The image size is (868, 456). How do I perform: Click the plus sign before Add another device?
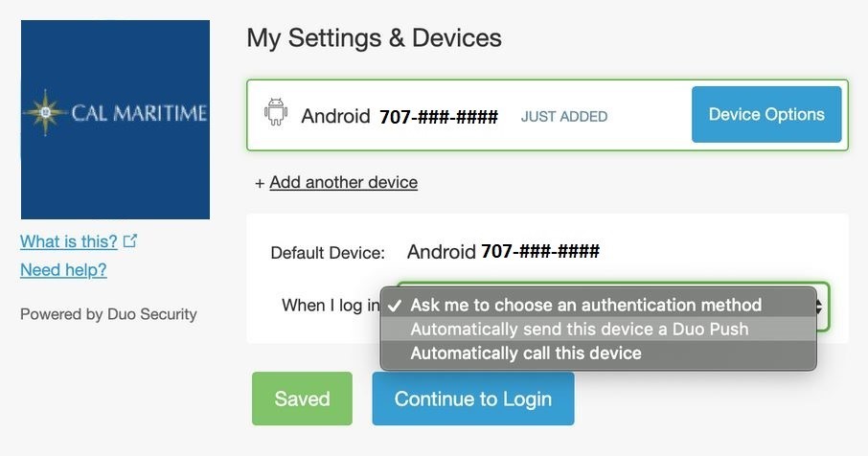(x=259, y=183)
